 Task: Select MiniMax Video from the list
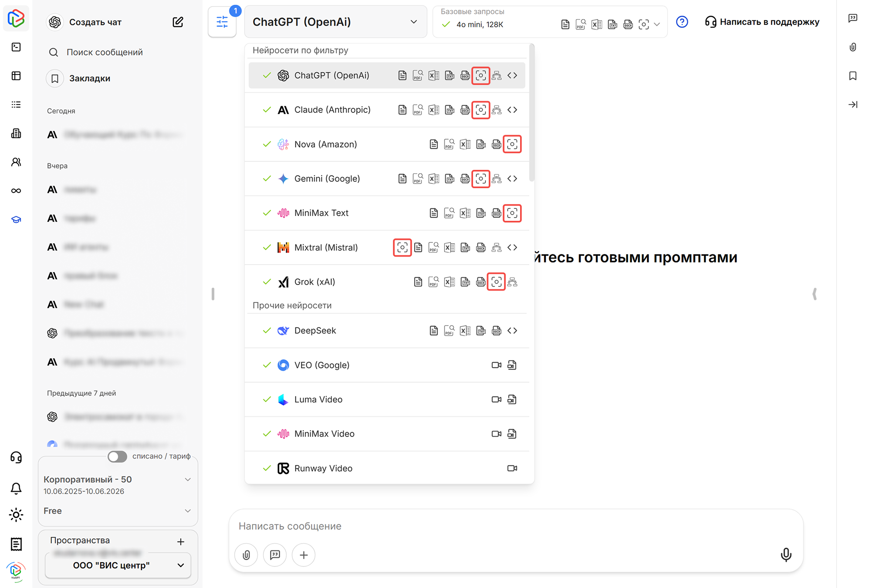tap(388, 434)
